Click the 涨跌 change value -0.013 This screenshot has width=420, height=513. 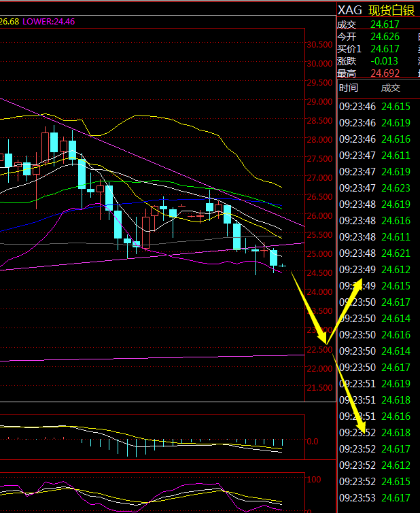[385, 61]
